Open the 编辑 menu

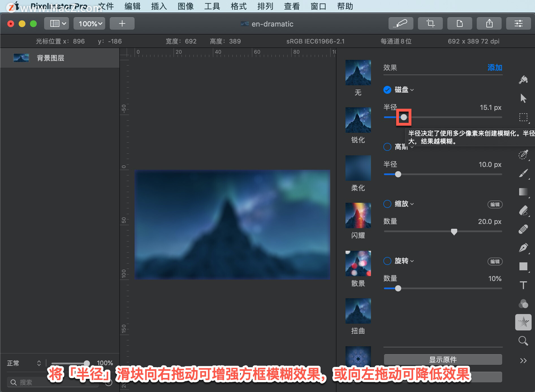(132, 6)
